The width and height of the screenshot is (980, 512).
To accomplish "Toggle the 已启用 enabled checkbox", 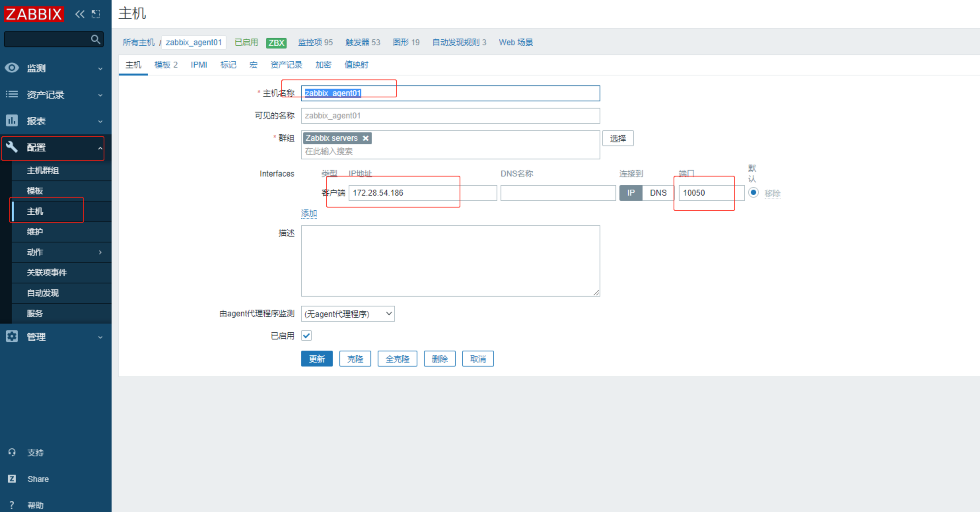I will click(306, 336).
